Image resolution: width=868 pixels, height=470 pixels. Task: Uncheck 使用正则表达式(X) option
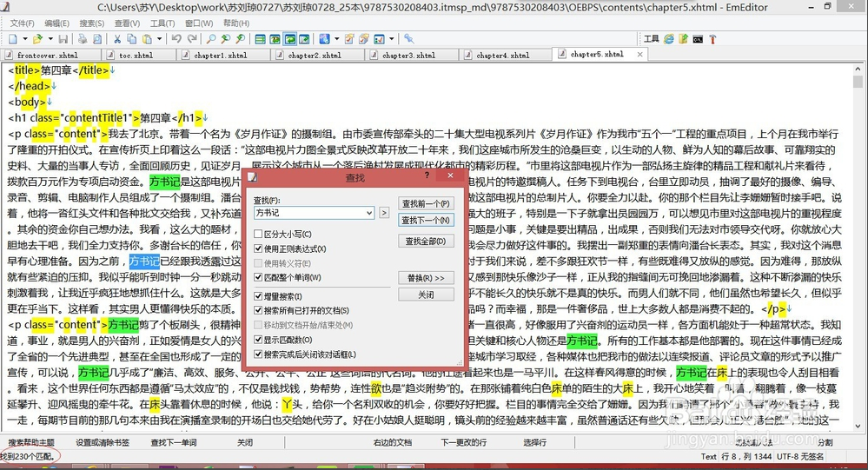point(258,248)
